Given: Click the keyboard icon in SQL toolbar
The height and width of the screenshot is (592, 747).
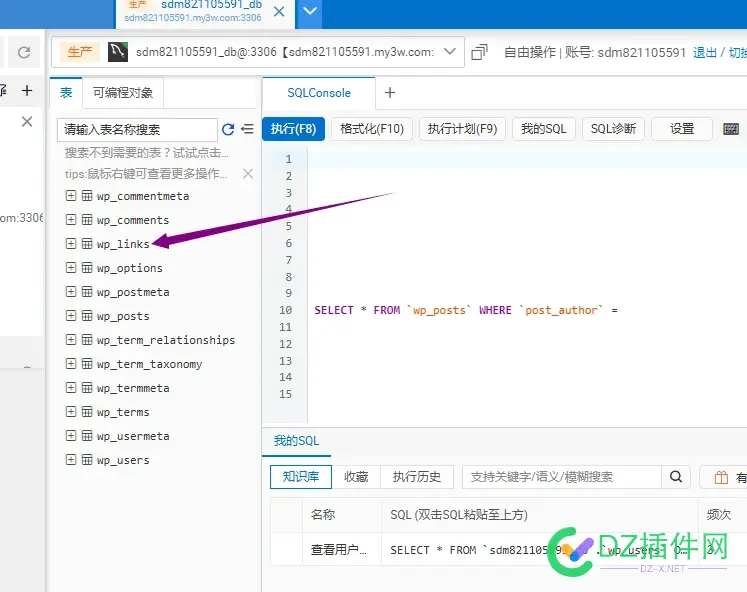Looking at the screenshot, I should pos(731,129).
